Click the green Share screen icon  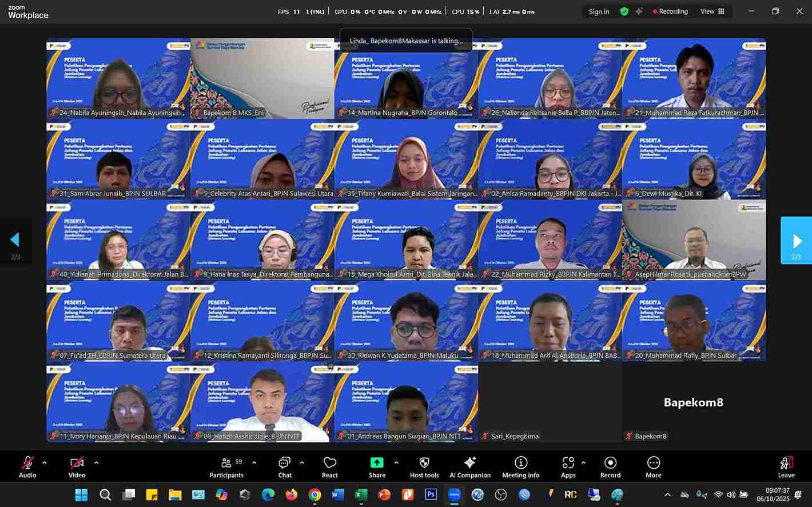point(377,463)
